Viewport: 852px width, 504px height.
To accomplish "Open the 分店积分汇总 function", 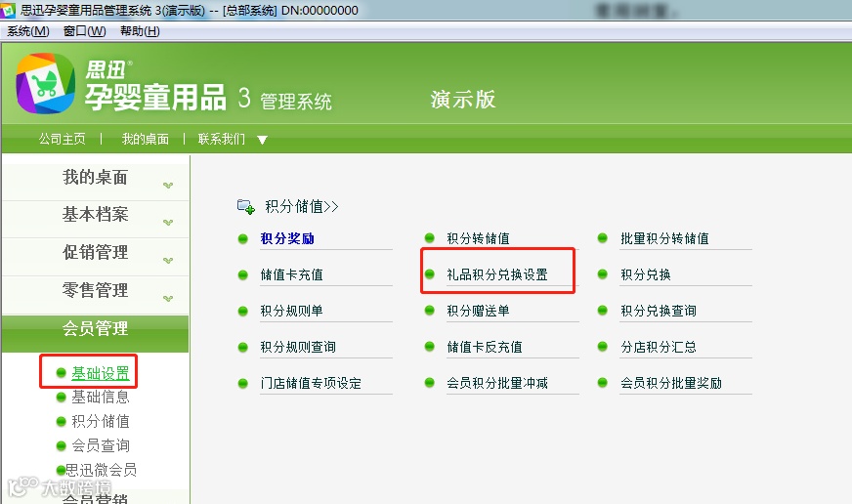I will point(659,347).
